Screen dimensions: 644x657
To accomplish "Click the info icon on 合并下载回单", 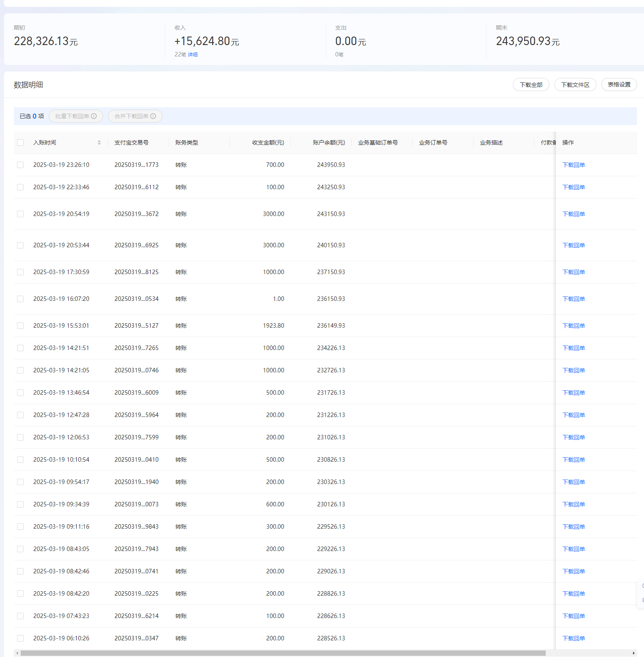I will pos(153,116).
